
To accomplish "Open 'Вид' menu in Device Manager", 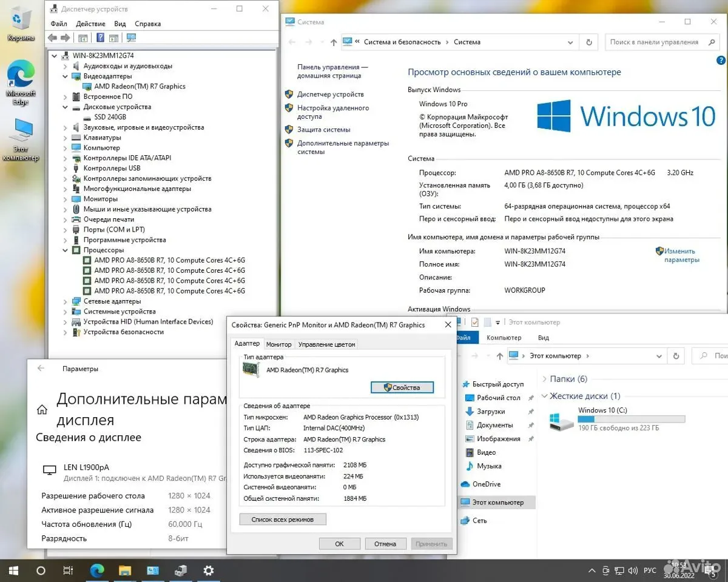I will coord(120,24).
